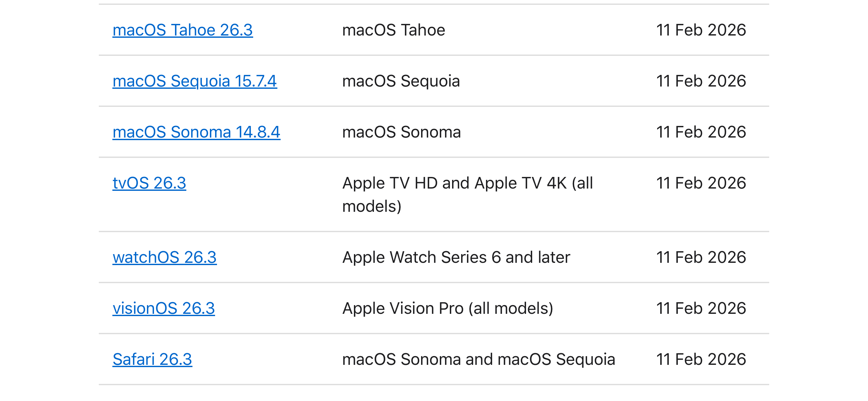Click "Apple Watch Series 6 and later" text
The image size is (868, 401).
456,257
